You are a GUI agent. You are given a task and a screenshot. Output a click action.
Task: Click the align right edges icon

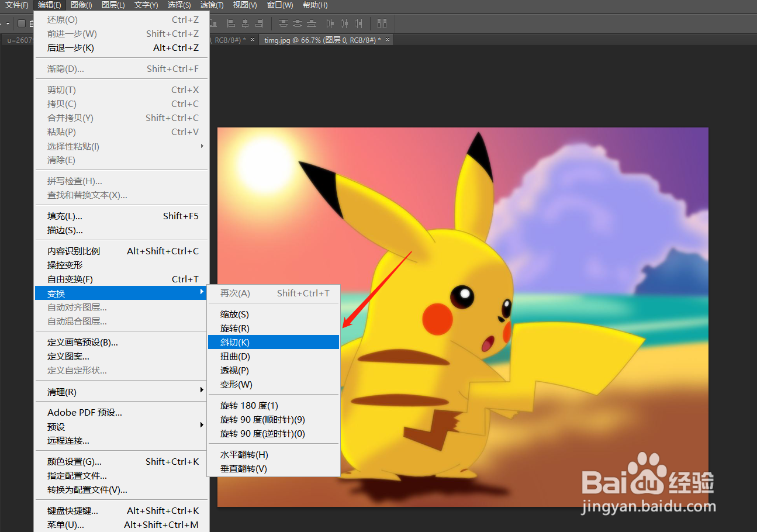coord(259,23)
